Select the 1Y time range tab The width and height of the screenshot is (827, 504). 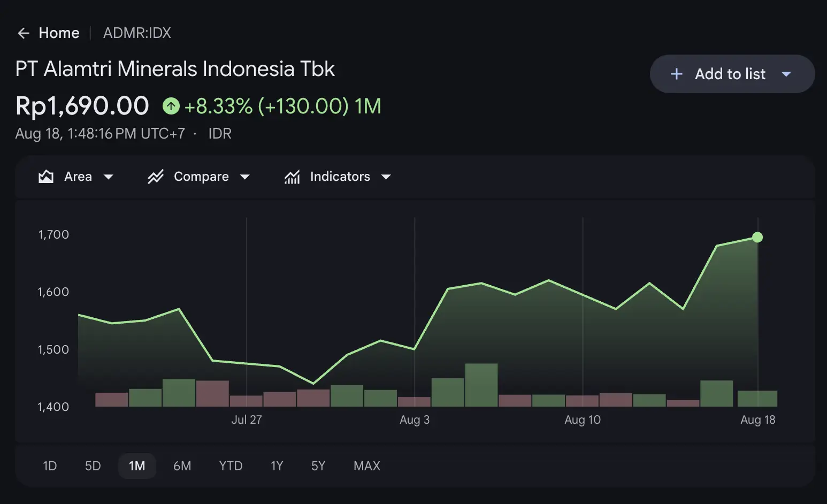tap(277, 466)
